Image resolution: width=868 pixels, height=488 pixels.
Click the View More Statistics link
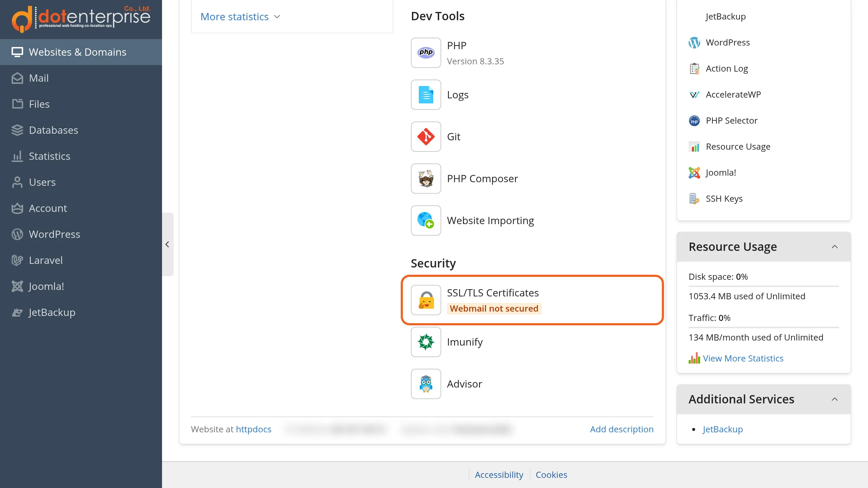pos(743,358)
